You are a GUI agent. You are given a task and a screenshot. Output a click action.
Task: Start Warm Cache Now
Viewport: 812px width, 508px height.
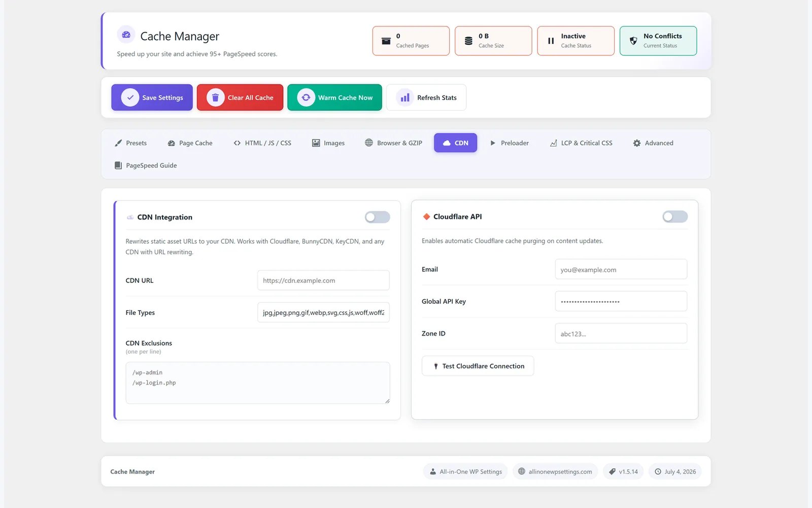(x=335, y=98)
